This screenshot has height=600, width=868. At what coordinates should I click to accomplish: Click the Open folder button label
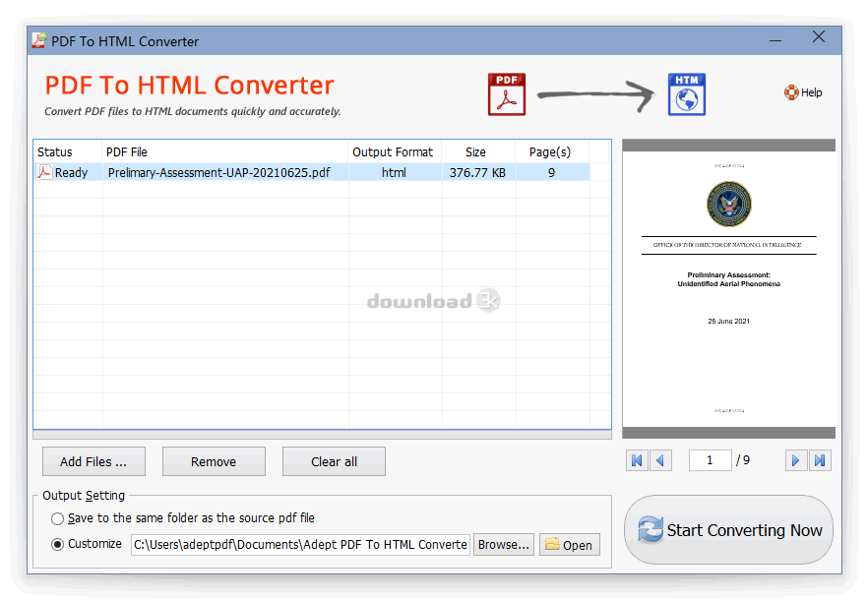pyautogui.click(x=578, y=545)
